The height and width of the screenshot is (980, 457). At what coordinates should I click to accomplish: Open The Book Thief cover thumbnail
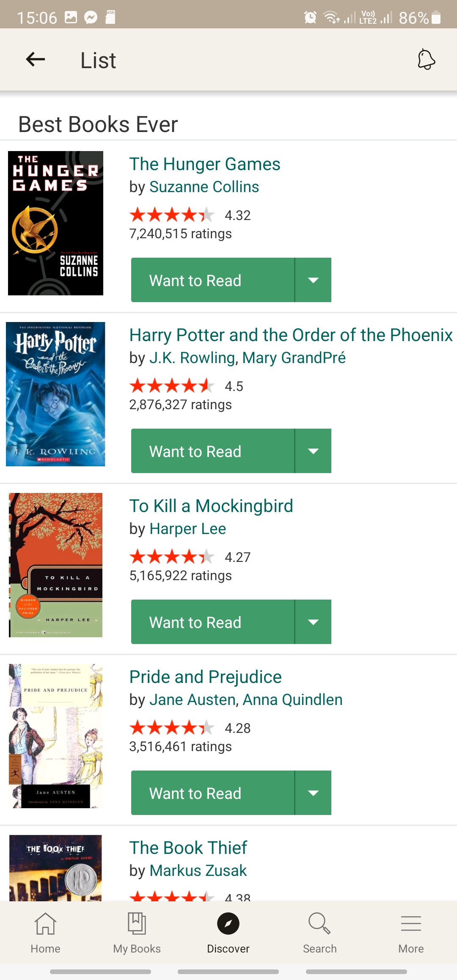(x=55, y=867)
